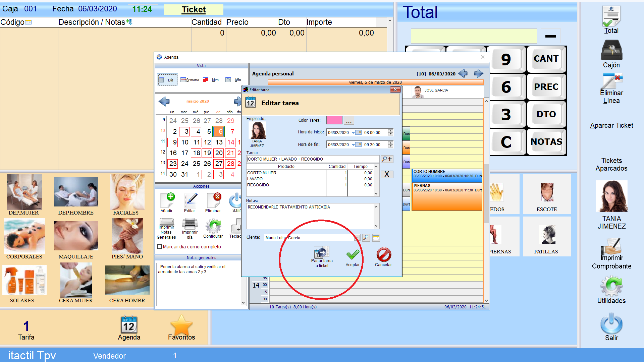Click Configurar in Acciones panel

point(213,226)
